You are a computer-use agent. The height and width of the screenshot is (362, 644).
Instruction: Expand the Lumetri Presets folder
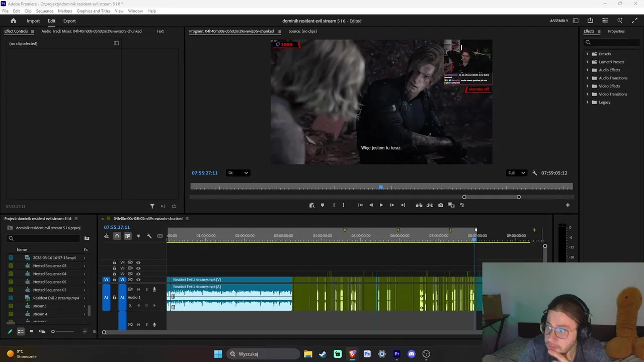click(587, 62)
